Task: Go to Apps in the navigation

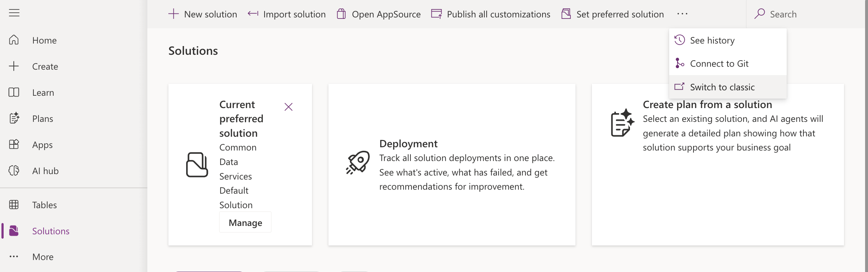Action: click(x=42, y=145)
